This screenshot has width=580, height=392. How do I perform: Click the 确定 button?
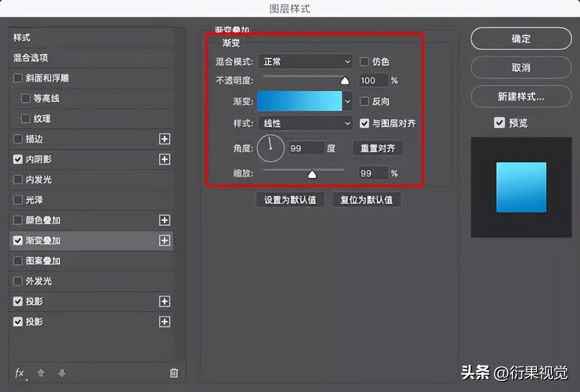(x=521, y=38)
